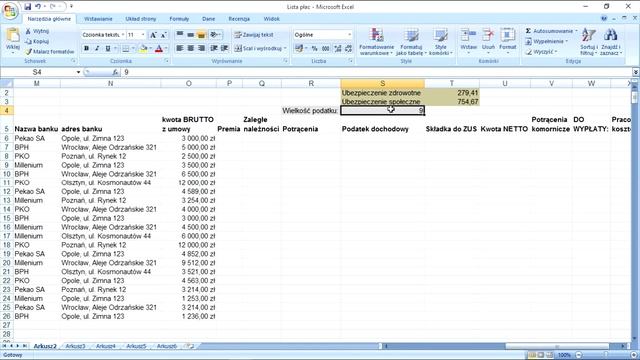Click the vertical scrollbar
The width and height of the screenshot is (640, 360).
(634, 212)
